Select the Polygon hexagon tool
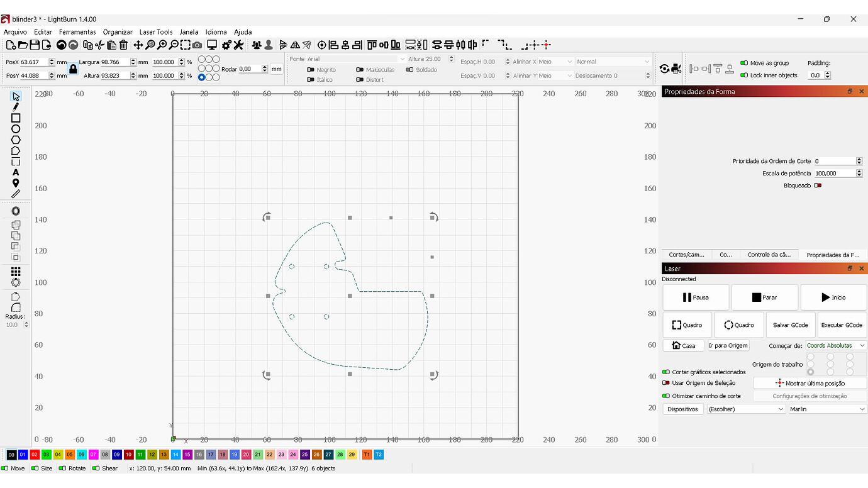Viewport: 868px width, 488px height. coord(16,140)
